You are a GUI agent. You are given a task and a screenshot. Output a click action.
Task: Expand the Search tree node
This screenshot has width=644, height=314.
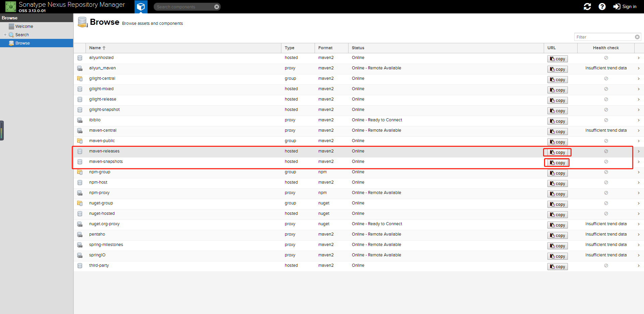point(5,35)
